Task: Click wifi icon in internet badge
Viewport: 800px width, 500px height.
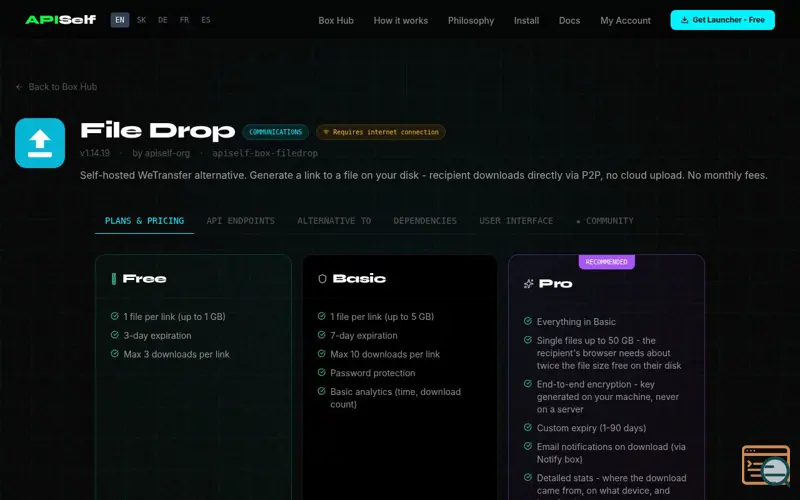Action: point(326,132)
